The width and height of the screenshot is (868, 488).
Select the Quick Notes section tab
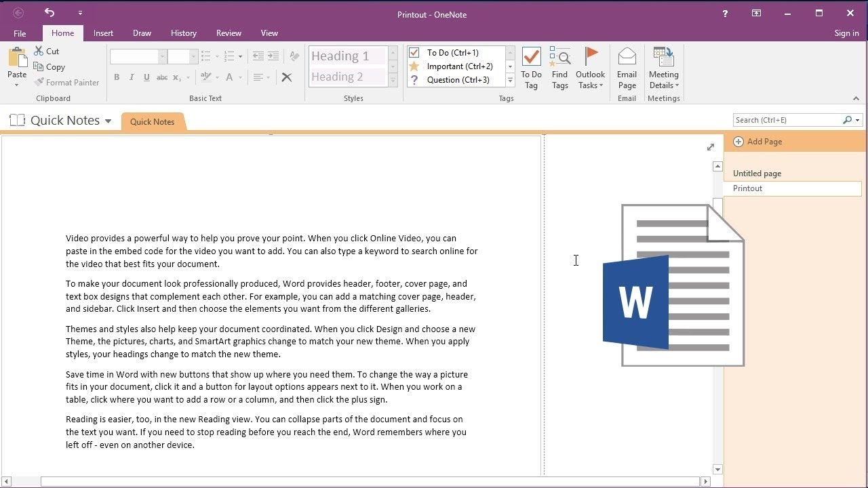click(x=152, y=122)
